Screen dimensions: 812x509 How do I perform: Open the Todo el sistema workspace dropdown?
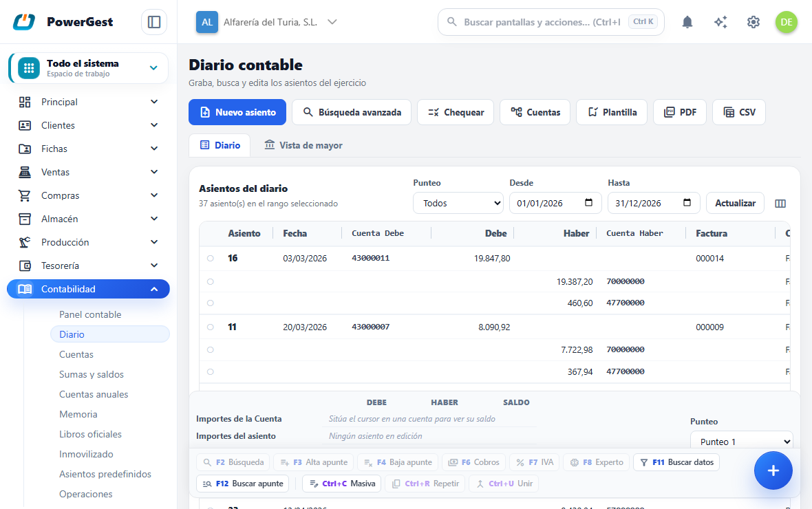tap(89, 68)
